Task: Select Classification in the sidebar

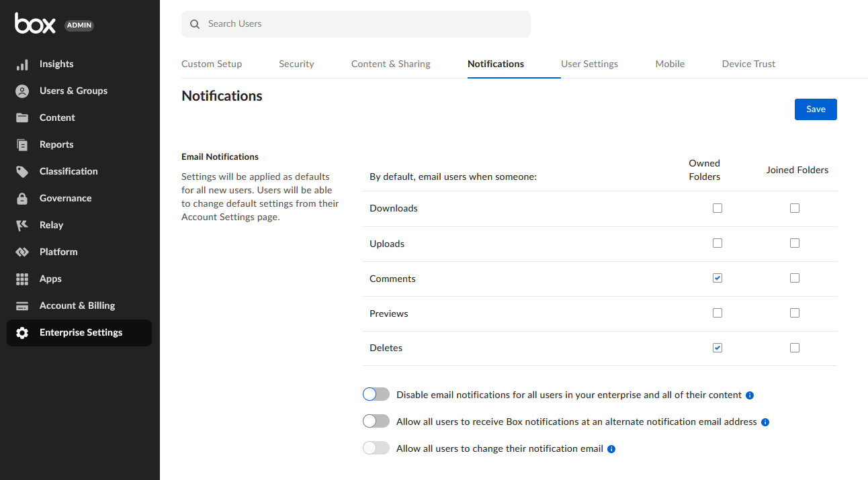Action: point(70,171)
